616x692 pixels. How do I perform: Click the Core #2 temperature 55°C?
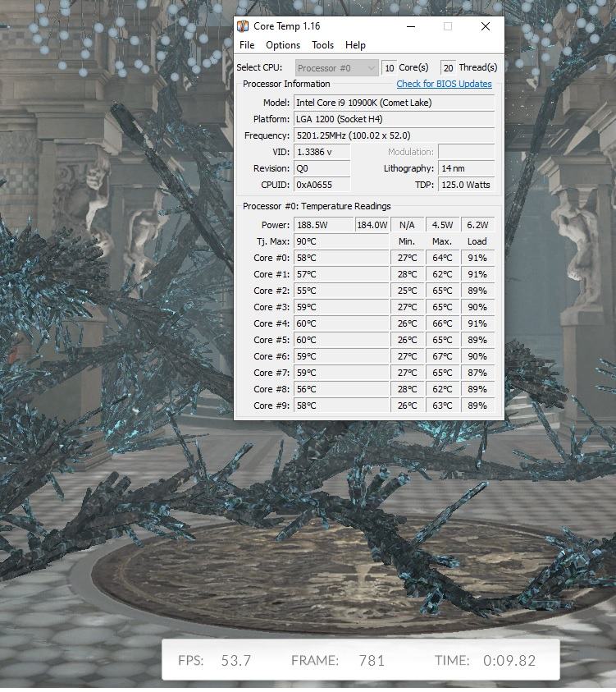point(341,291)
